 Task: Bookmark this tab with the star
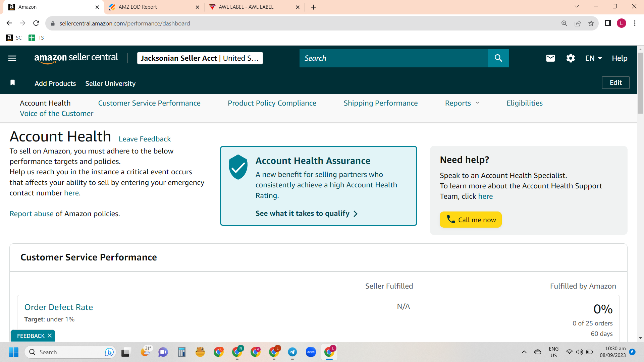click(591, 23)
